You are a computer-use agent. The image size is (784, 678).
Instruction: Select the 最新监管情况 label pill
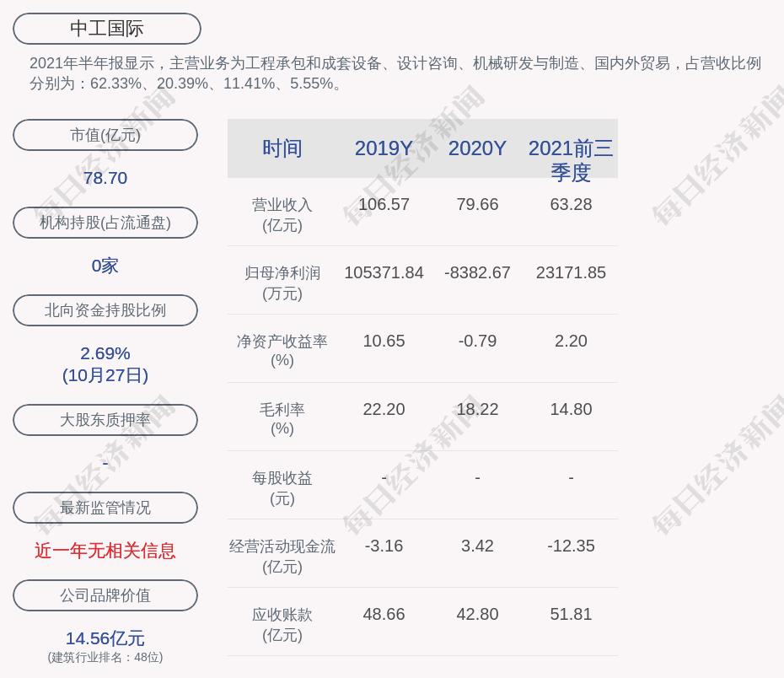[x=105, y=508]
